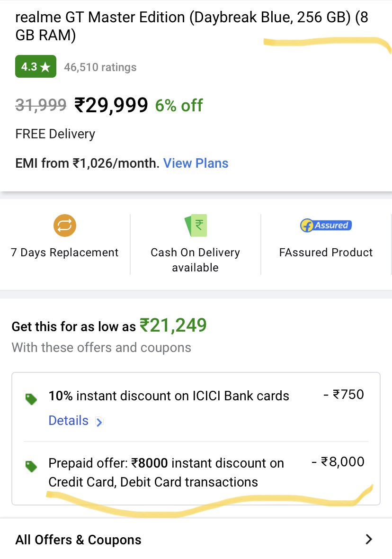Tap the FAssured Product label
This screenshot has height=559, width=392.
point(326,252)
